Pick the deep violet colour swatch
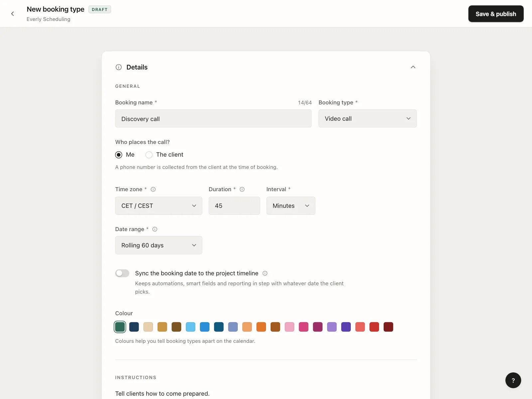The image size is (532, 399). point(346,327)
